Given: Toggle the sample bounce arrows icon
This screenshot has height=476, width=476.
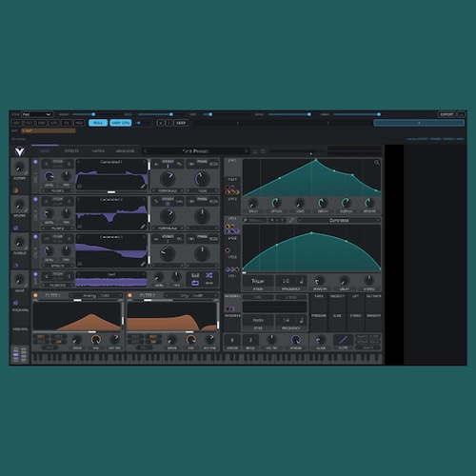Looking at the screenshot, I should point(208,283).
